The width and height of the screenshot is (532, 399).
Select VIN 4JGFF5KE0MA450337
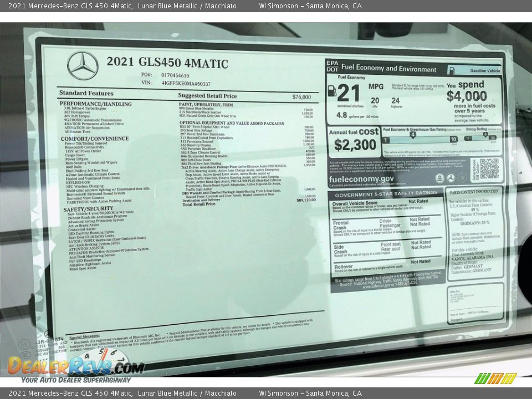tap(186, 84)
